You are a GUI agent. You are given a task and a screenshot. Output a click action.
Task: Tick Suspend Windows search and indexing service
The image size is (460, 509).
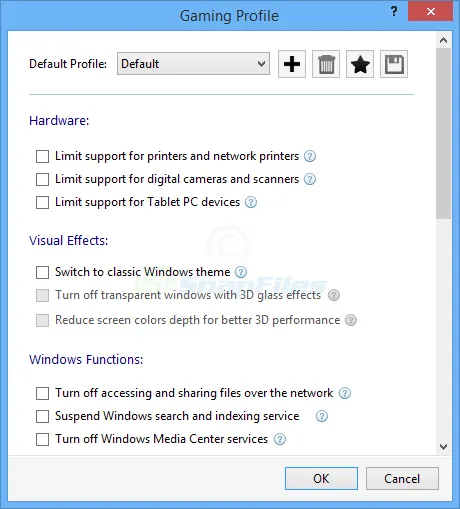(x=42, y=416)
